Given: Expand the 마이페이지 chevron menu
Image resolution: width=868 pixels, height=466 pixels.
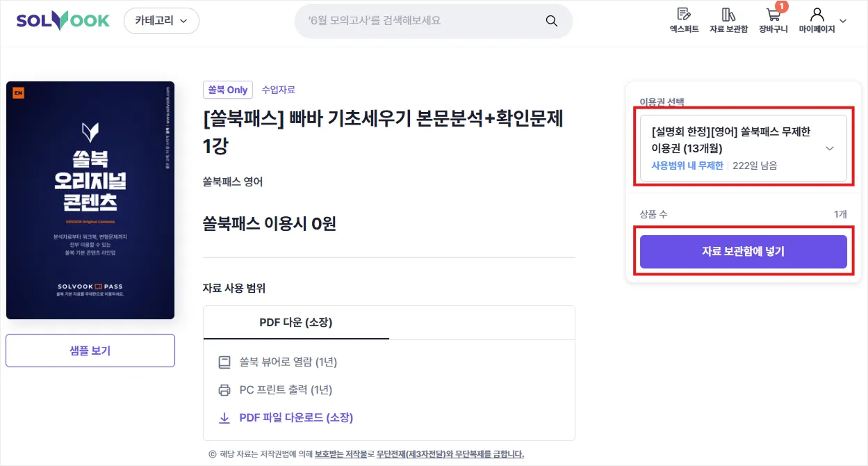Looking at the screenshot, I should tap(843, 21).
